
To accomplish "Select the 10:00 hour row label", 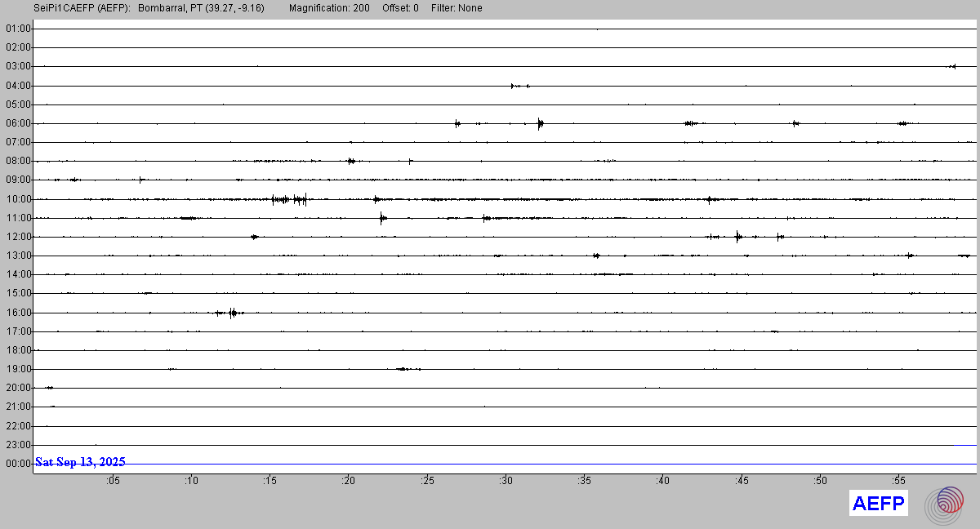I will pyautogui.click(x=18, y=199).
